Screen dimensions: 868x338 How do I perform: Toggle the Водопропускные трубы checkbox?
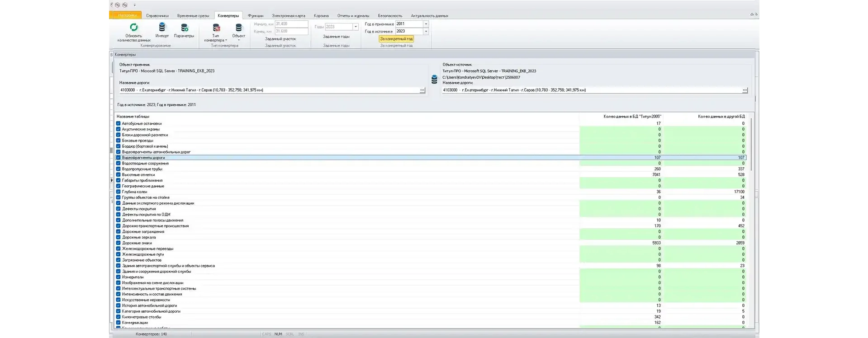pyautogui.click(x=119, y=169)
